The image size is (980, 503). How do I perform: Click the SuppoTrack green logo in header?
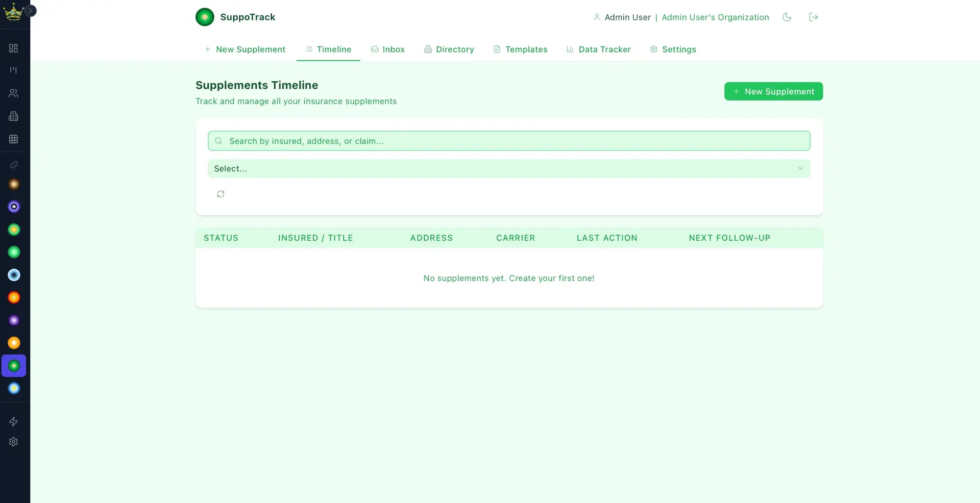pos(205,17)
